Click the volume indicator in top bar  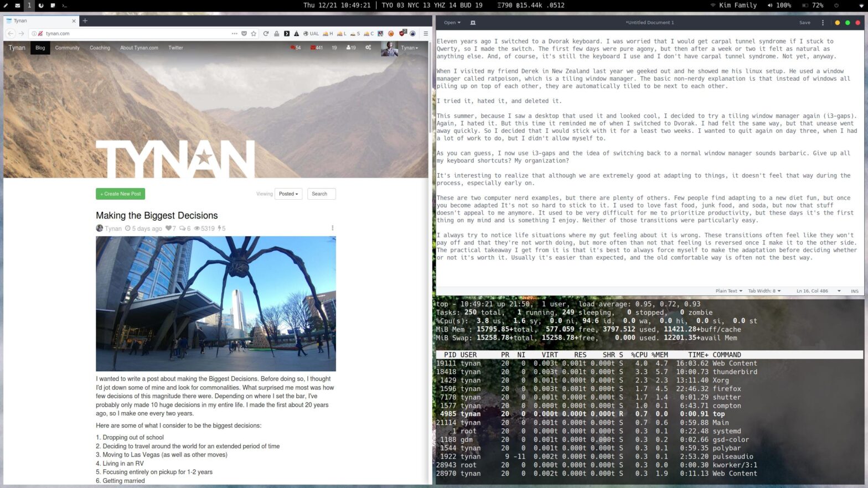click(779, 6)
